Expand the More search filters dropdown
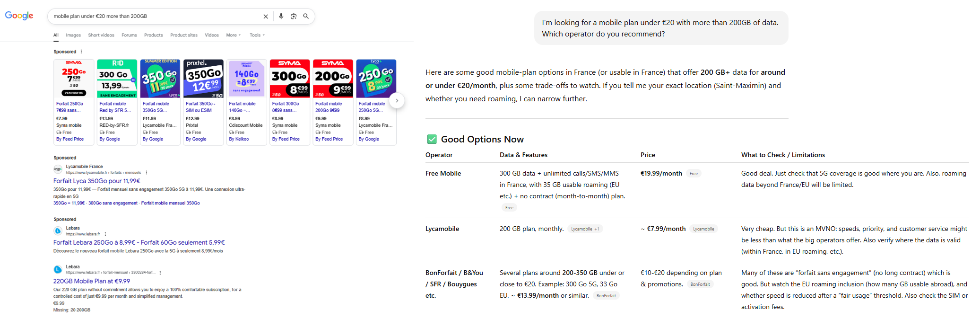 (x=233, y=35)
